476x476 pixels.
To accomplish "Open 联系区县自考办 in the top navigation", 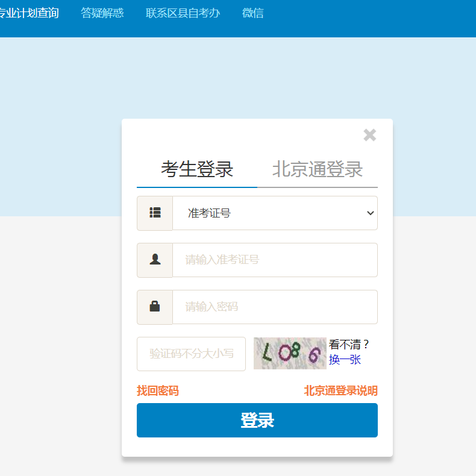I will click(183, 13).
